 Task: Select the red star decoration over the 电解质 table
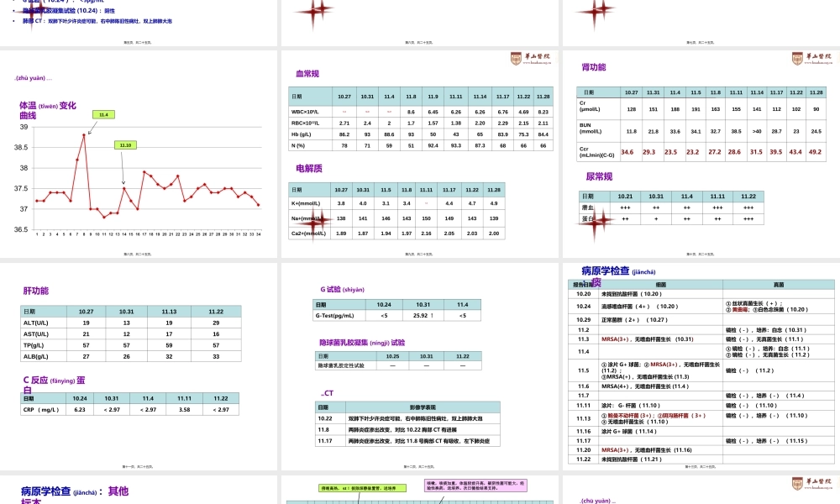315,222
